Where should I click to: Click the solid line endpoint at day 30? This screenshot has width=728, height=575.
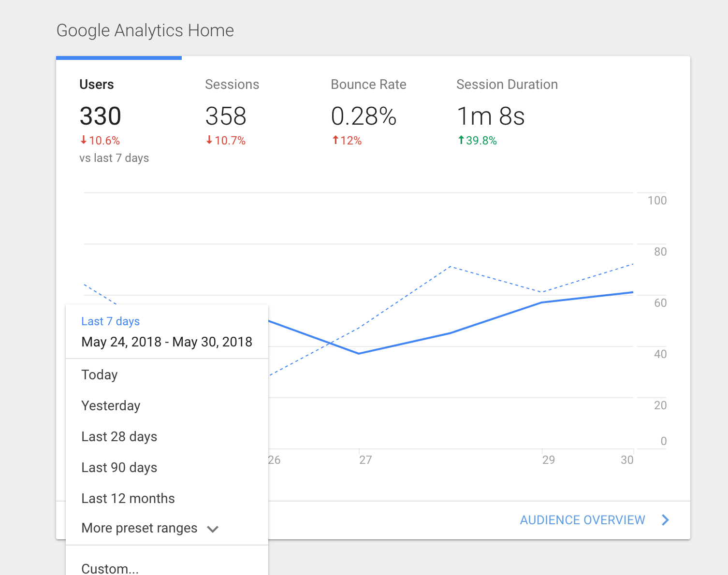point(633,292)
